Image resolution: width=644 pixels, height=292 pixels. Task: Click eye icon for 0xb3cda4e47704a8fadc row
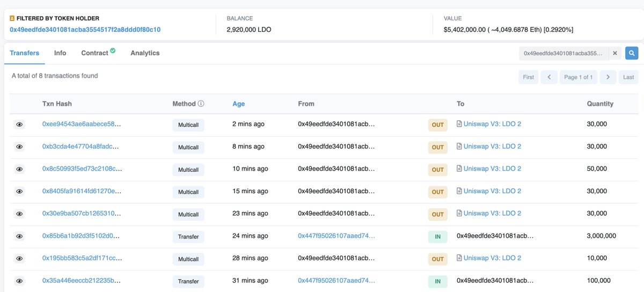pos(19,147)
